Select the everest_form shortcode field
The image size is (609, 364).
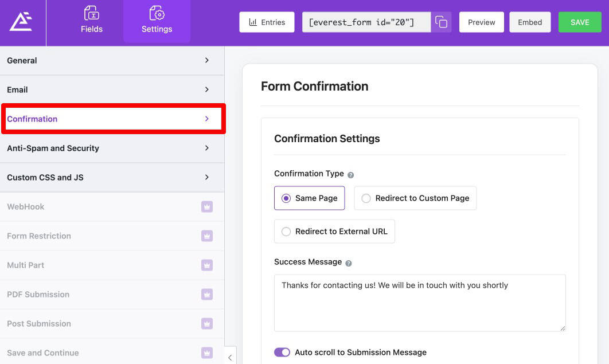coord(366,22)
